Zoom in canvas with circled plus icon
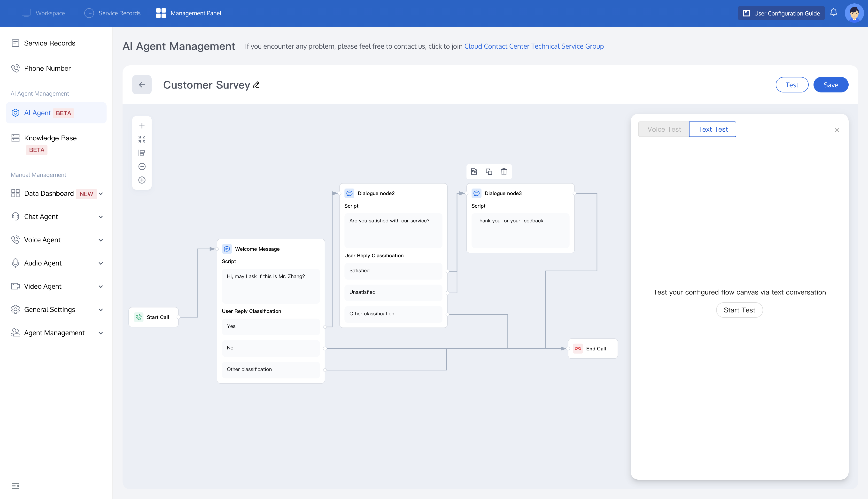Image resolution: width=868 pixels, height=499 pixels. pyautogui.click(x=142, y=180)
